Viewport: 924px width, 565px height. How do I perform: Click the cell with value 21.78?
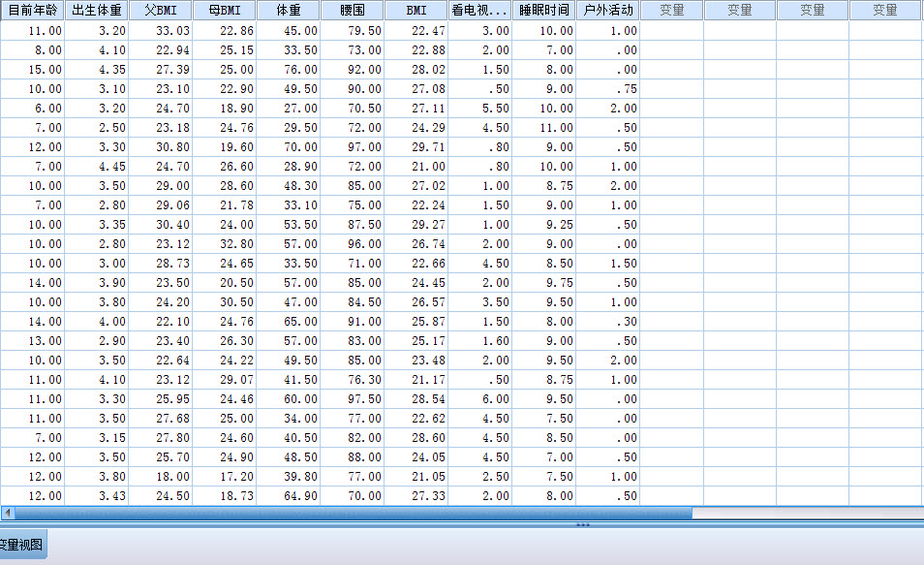[x=225, y=205]
